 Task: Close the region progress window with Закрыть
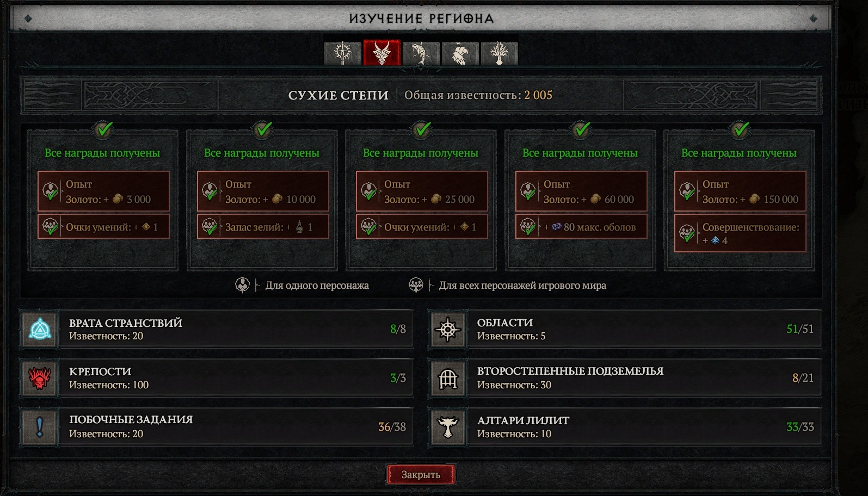coord(421,474)
